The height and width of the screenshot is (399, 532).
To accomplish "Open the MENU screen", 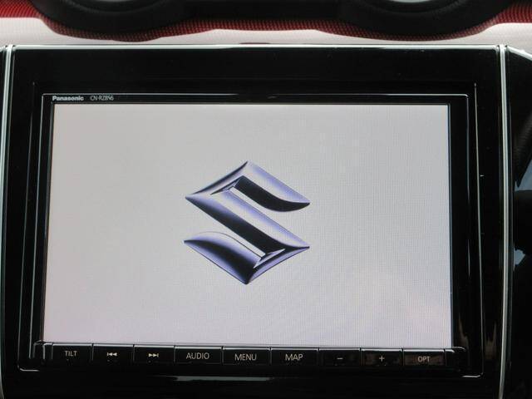I will point(246,357).
